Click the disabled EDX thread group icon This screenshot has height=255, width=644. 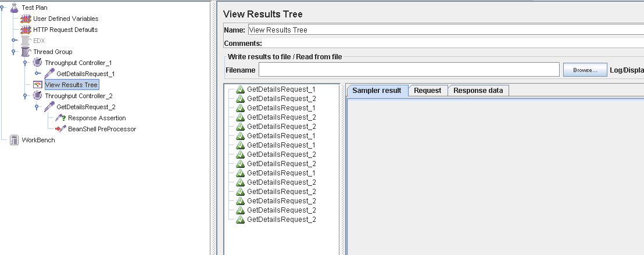pos(26,41)
